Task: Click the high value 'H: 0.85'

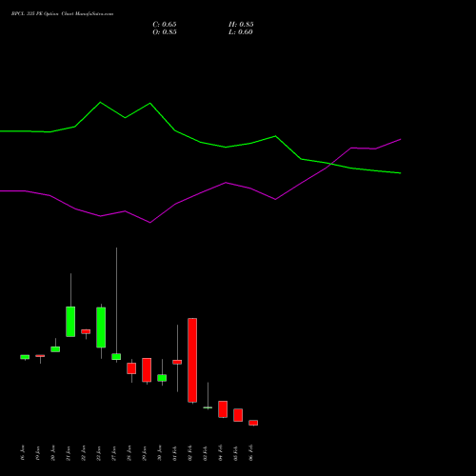Action: [241, 25]
